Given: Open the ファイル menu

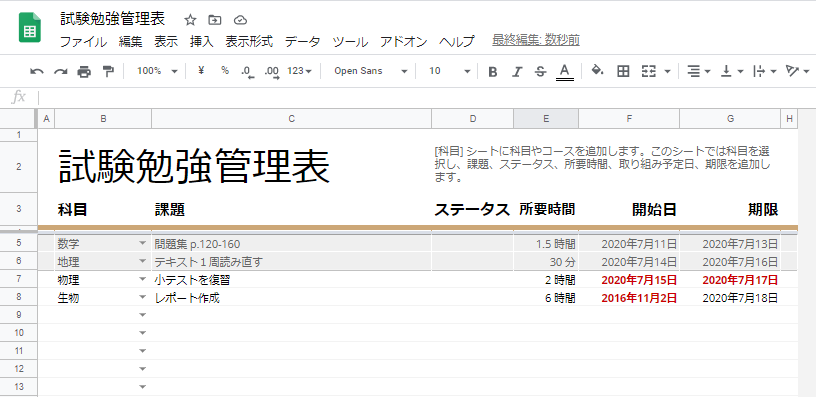Looking at the screenshot, I should 83,42.
